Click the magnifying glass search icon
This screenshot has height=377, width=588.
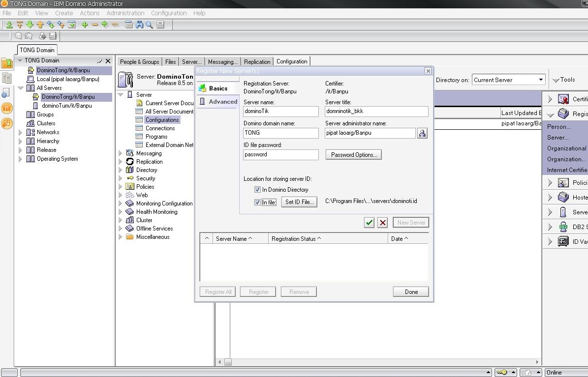pyautogui.click(x=150, y=25)
